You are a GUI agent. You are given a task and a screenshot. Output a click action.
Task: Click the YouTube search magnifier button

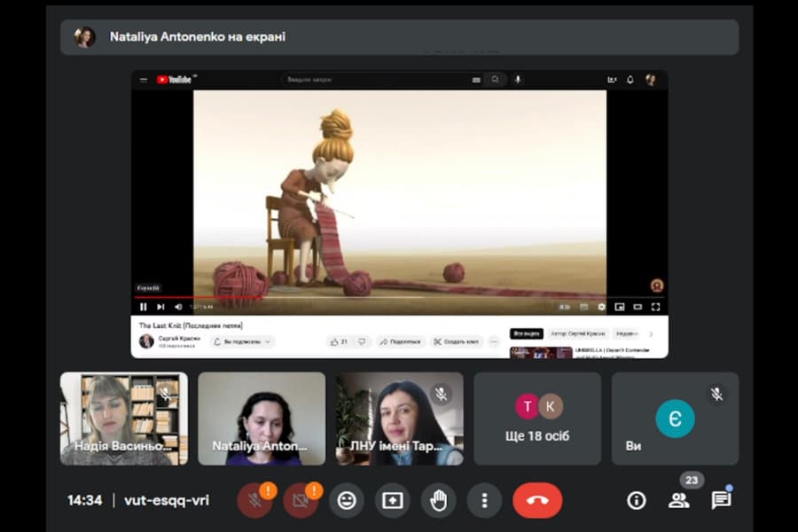pos(495,80)
